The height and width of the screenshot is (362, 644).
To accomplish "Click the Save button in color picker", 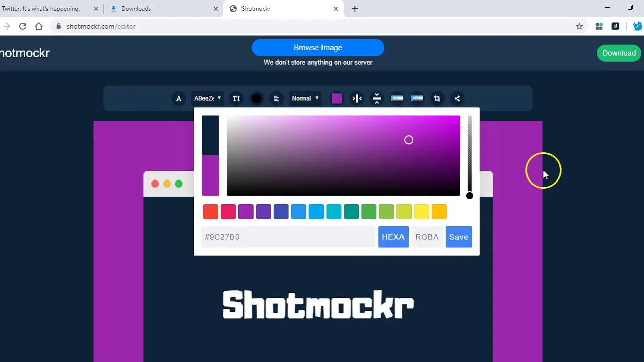I will click(459, 237).
